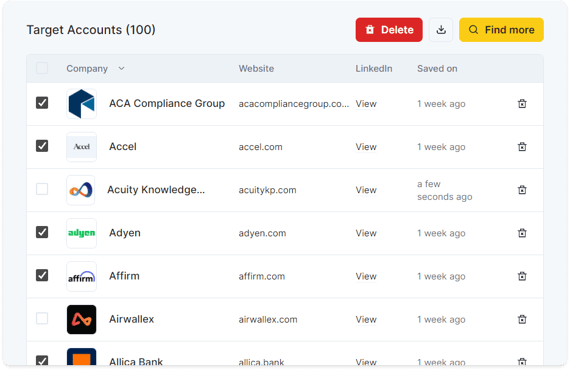View Airwallex LinkedIn link
The width and height of the screenshot is (570, 370).
(x=366, y=319)
